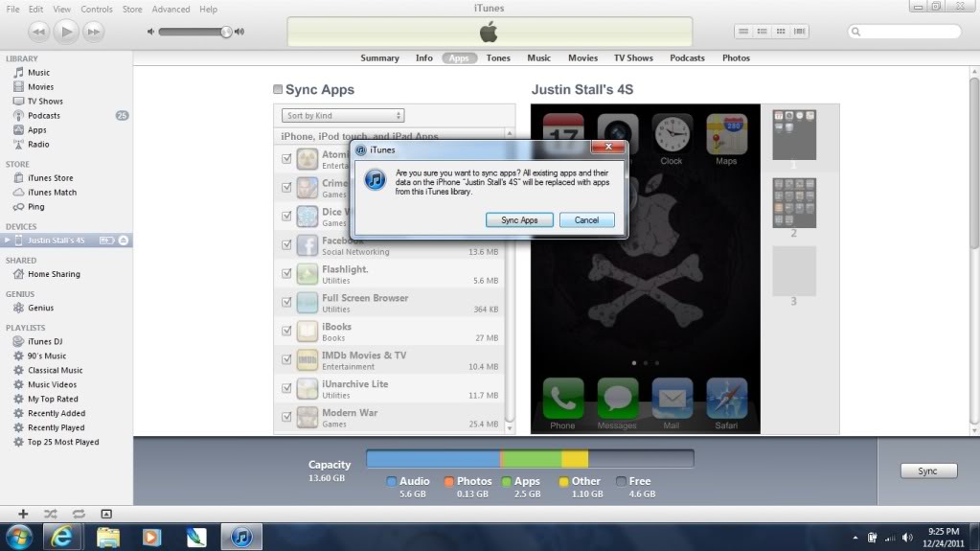This screenshot has height=551, width=980.
Task: Switch to the Summary tab
Action: pos(379,58)
